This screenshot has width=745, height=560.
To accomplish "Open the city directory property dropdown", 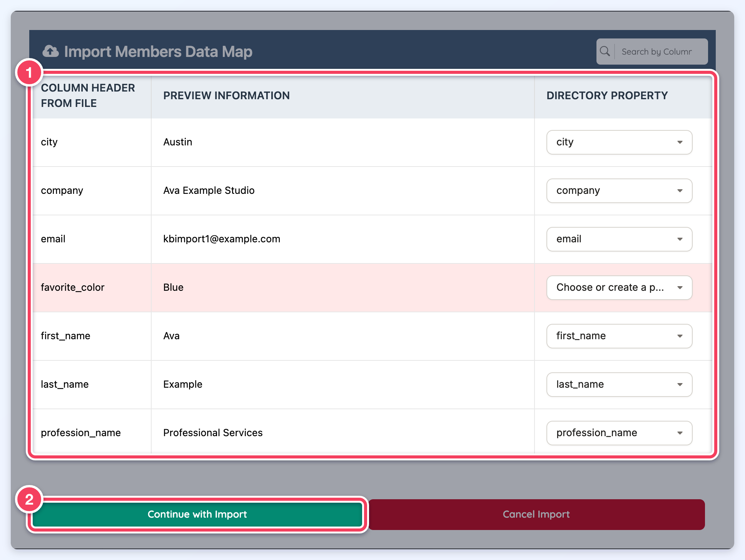I will 619,142.
